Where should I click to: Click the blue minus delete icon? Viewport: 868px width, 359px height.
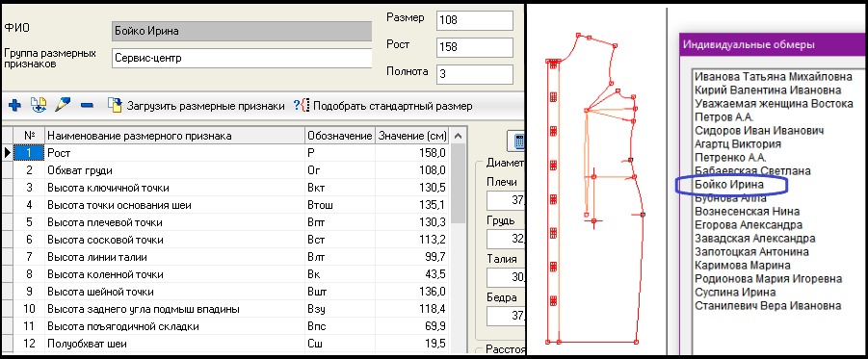pyautogui.click(x=87, y=105)
